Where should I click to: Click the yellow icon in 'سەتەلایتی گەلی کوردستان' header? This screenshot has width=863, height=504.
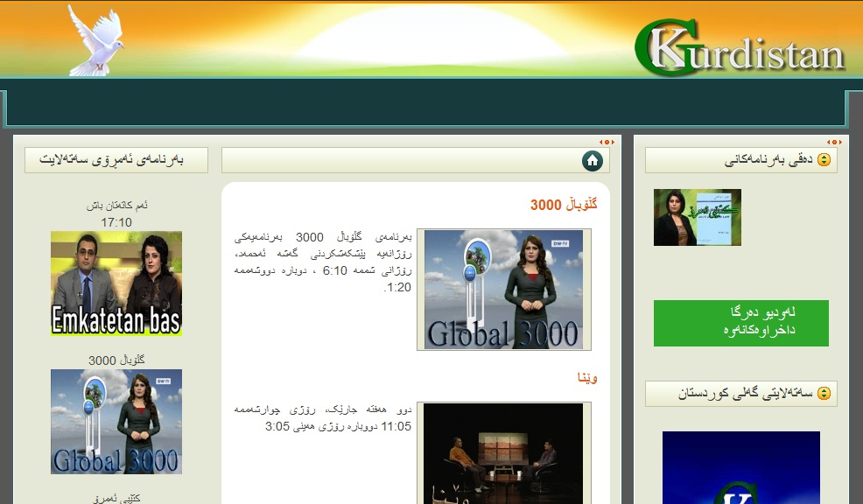point(824,394)
